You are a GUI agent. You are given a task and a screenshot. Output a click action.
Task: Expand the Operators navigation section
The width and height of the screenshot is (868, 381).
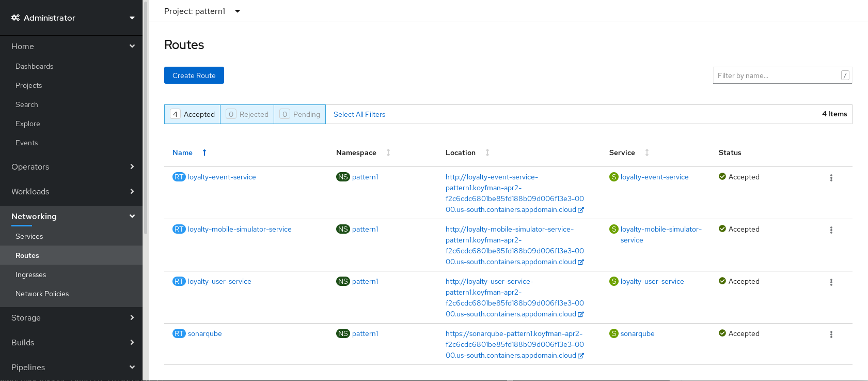click(71, 166)
